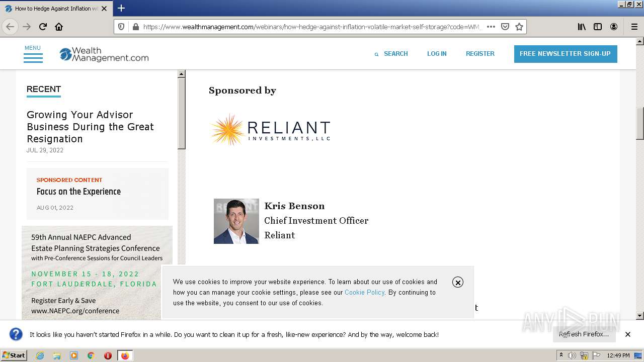Click the address bar URL field

[x=312, y=27]
